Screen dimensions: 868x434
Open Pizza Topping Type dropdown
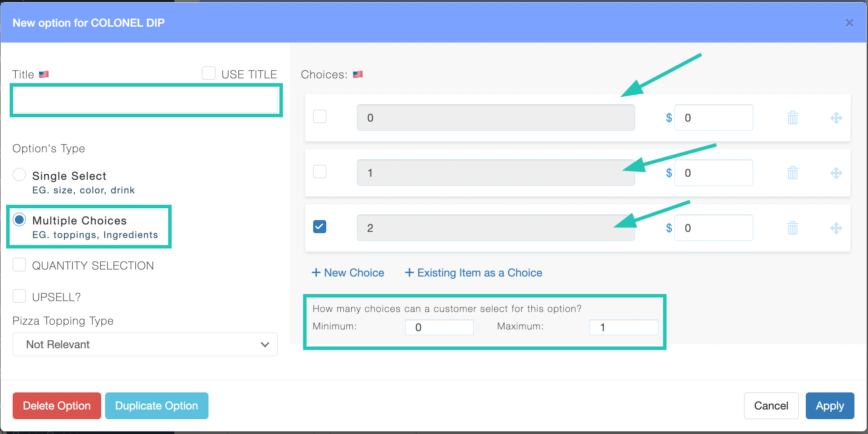[x=145, y=344]
